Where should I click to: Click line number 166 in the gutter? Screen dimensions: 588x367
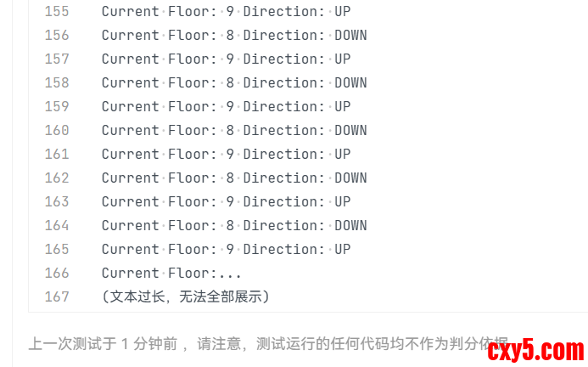56,274
